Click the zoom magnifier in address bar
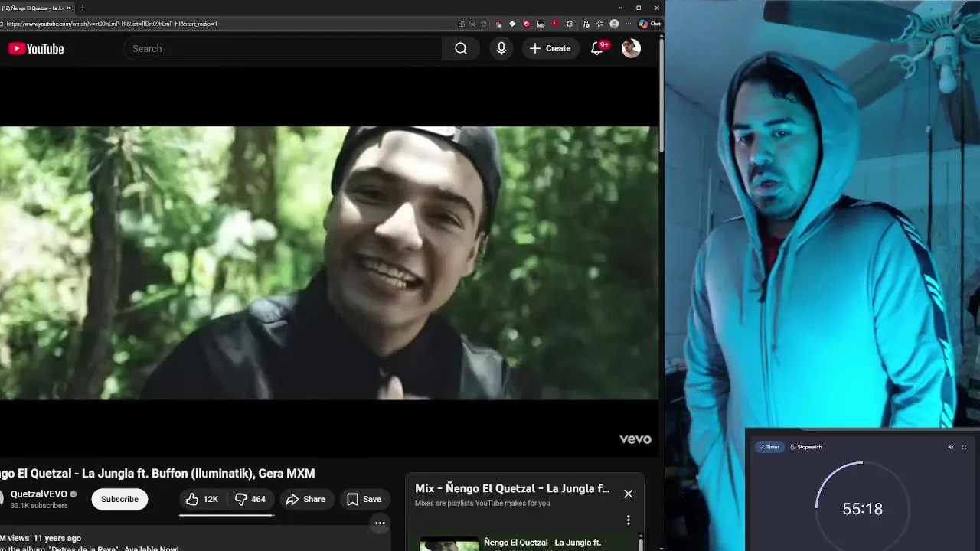Screen dimensions: 980x551 [x=472, y=24]
